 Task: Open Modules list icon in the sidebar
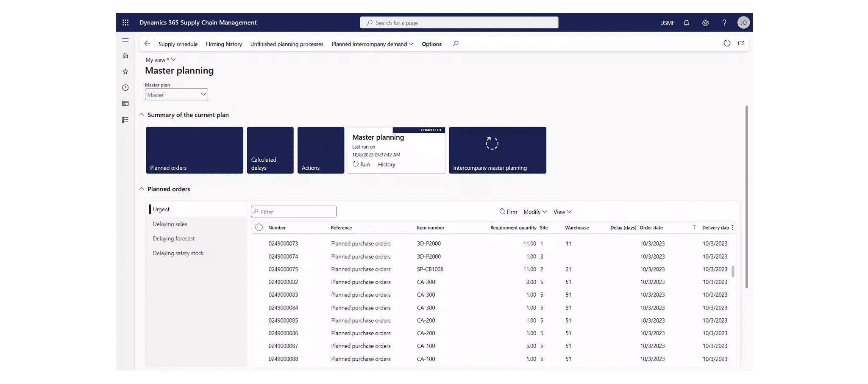point(125,120)
